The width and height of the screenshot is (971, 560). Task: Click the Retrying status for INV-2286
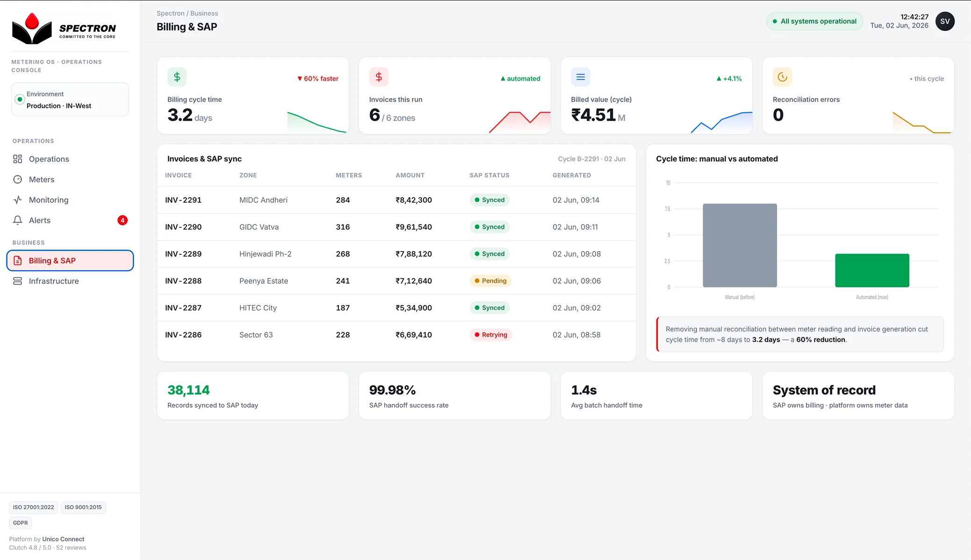(x=490, y=335)
